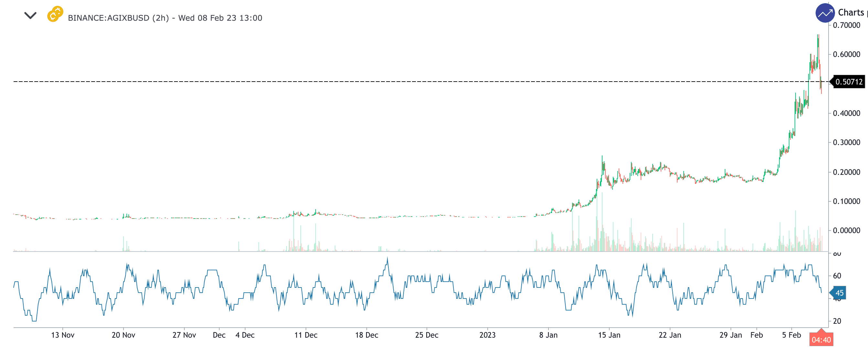Click the red 04:40 countdown timer label
Screen dimensions: 868x349
coord(821,340)
